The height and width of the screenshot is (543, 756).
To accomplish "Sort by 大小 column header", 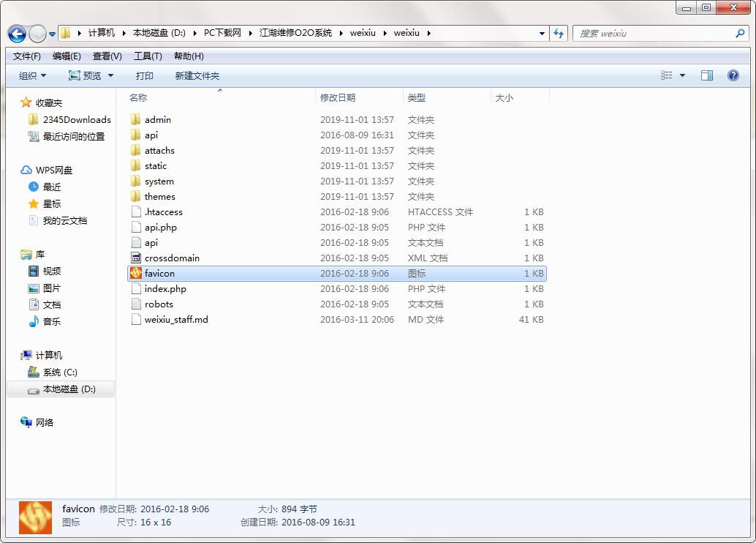I will 504,97.
